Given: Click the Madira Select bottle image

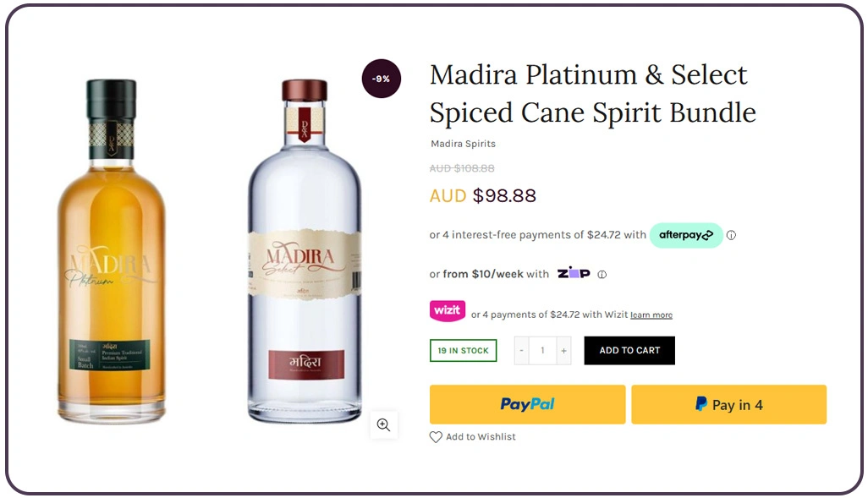Looking at the screenshot, I should click(x=304, y=254).
